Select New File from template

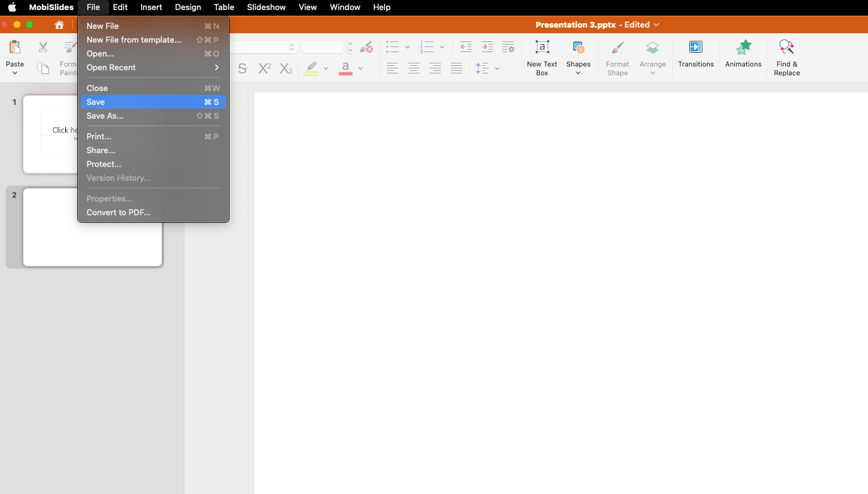point(153,40)
